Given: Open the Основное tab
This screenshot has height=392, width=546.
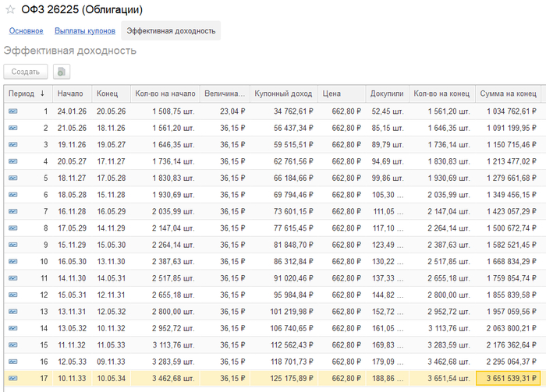Looking at the screenshot, I should click(26, 31).
